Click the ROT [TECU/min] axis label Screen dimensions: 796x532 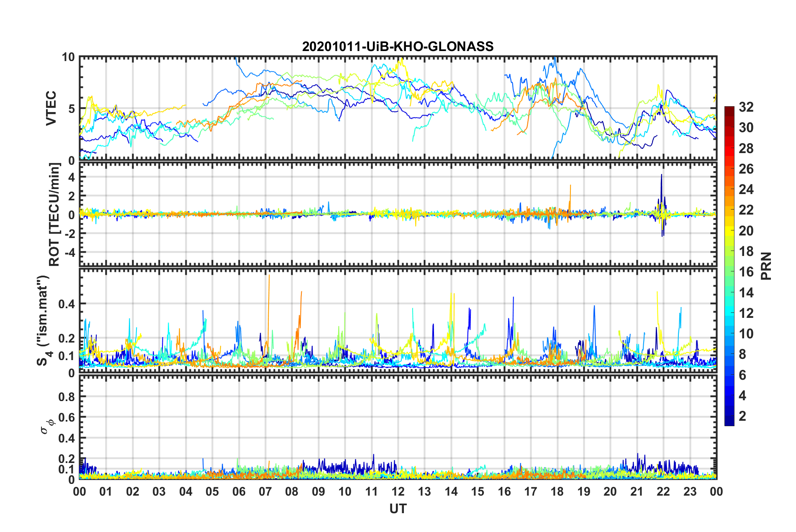[x=54, y=215]
